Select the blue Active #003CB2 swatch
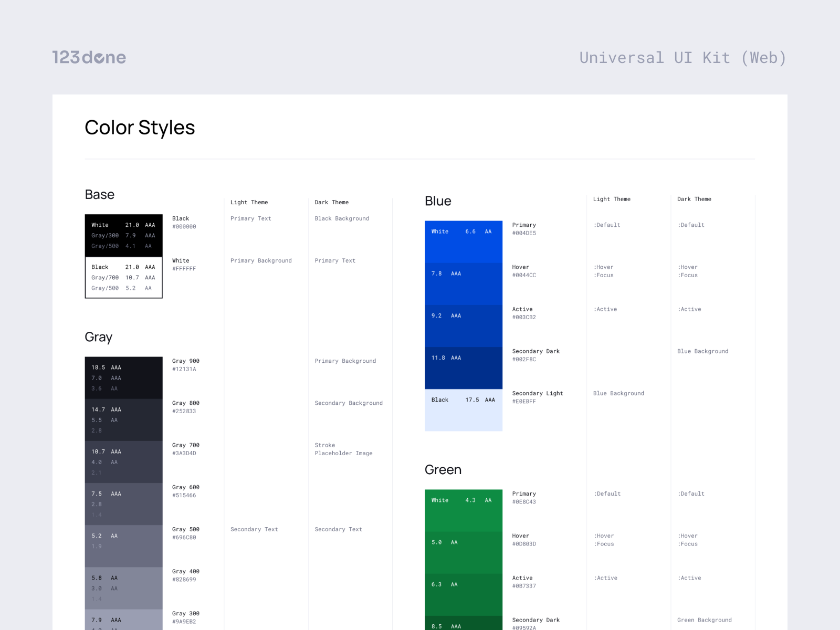 tap(464, 326)
